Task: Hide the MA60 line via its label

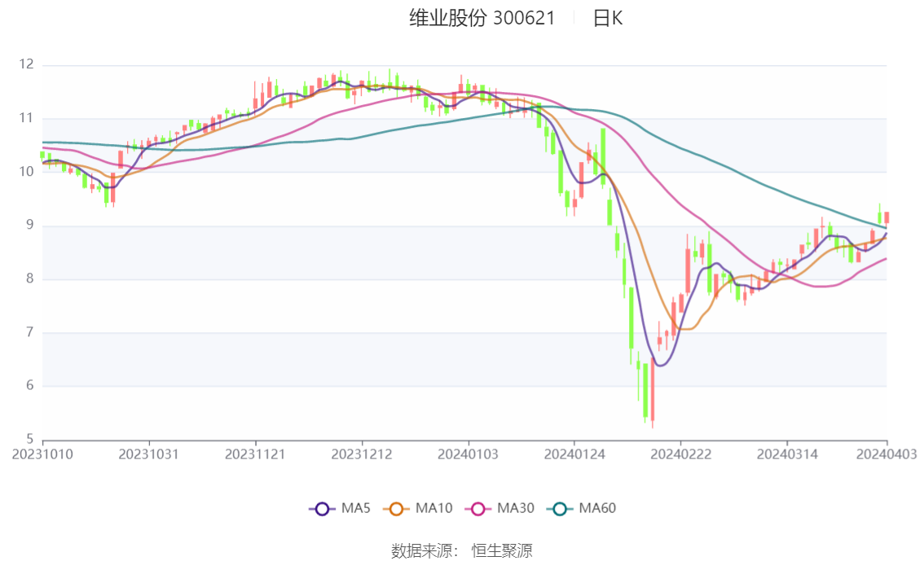Action: pos(597,508)
